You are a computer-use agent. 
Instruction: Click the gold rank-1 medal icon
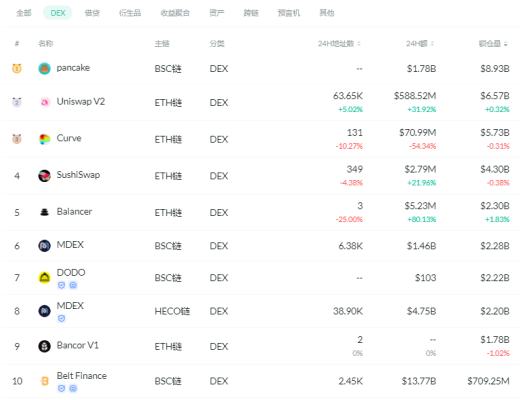[17, 69]
